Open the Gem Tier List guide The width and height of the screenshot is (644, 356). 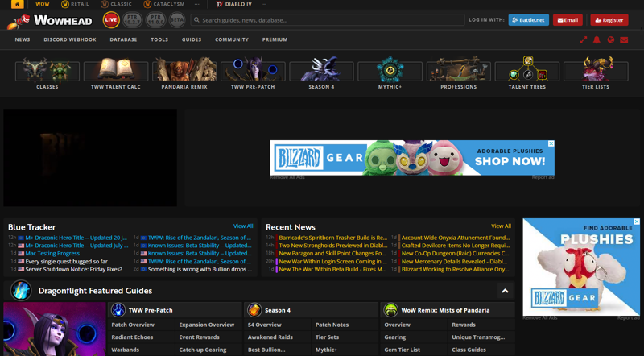pyautogui.click(x=402, y=350)
